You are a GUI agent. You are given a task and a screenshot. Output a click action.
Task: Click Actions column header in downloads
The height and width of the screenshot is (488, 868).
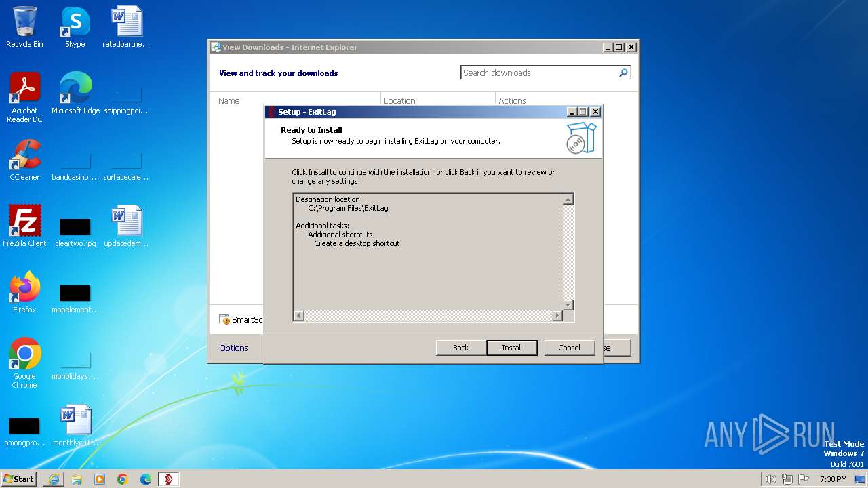pos(512,100)
